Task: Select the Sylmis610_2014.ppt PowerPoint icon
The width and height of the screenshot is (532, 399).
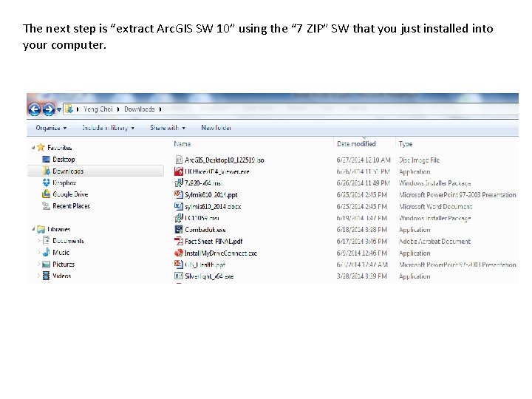Action: tap(179, 195)
